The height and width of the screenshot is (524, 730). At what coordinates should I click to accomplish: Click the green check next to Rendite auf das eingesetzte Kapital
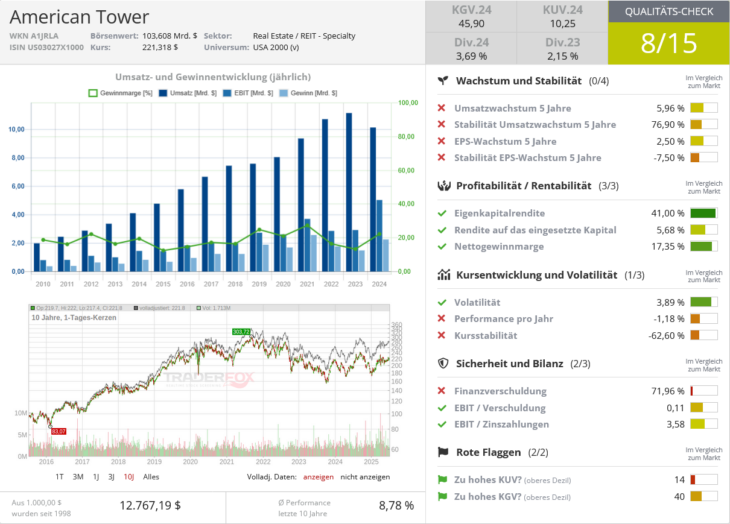(x=442, y=230)
